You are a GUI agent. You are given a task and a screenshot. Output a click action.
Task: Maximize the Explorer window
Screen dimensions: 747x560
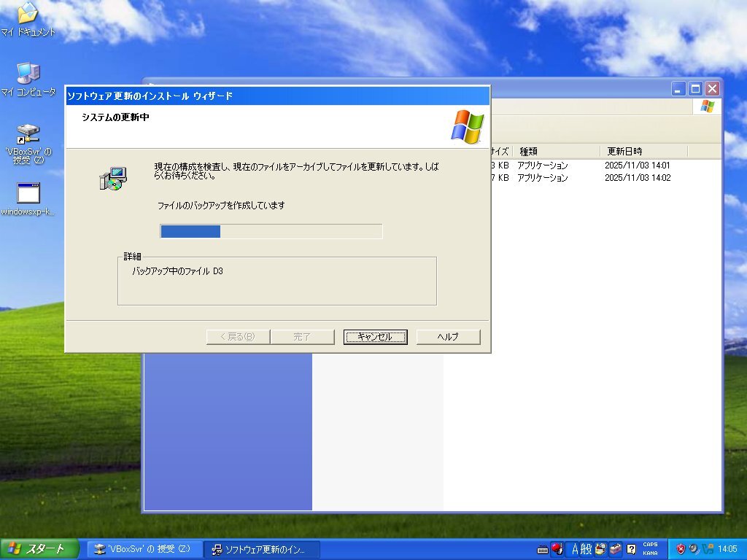(695, 88)
